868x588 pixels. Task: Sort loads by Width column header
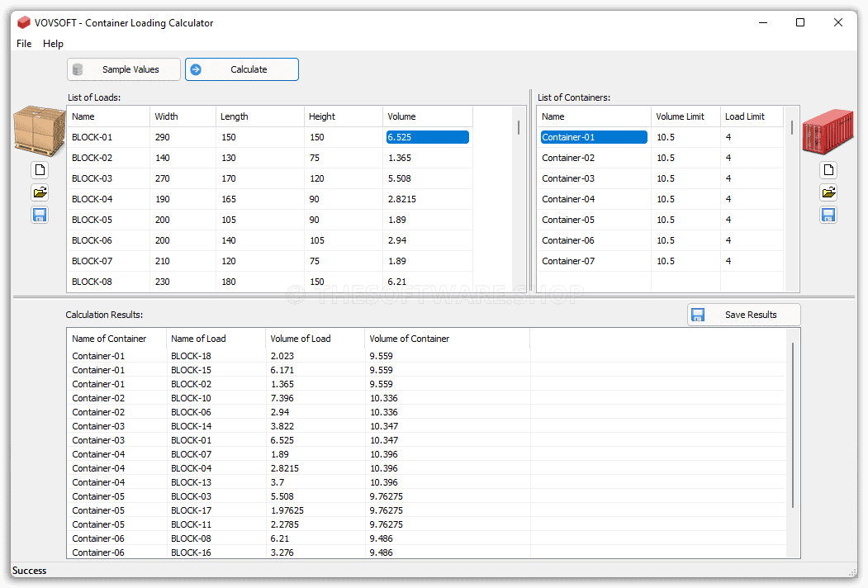pos(183,116)
